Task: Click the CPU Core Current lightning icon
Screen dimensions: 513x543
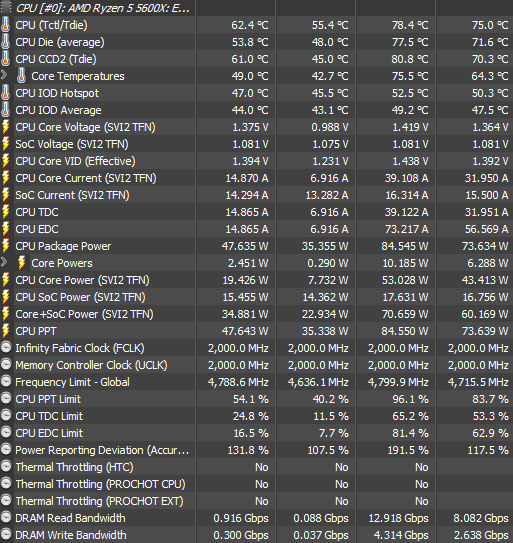Action: (x=5, y=178)
